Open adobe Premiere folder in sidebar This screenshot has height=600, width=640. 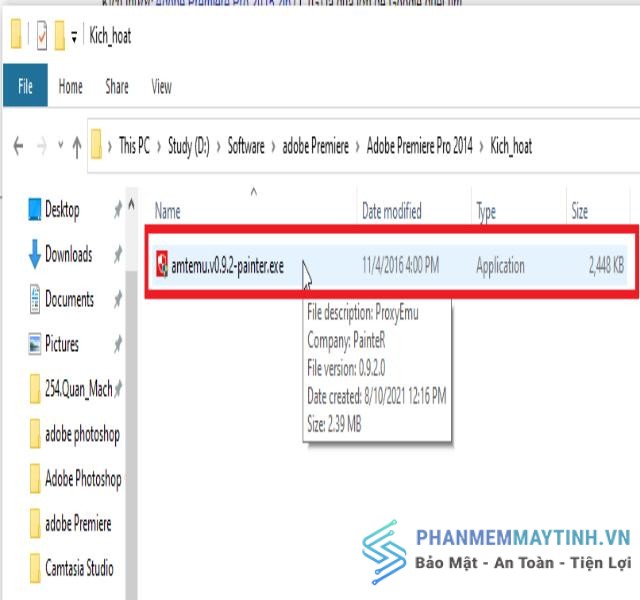[x=78, y=523]
